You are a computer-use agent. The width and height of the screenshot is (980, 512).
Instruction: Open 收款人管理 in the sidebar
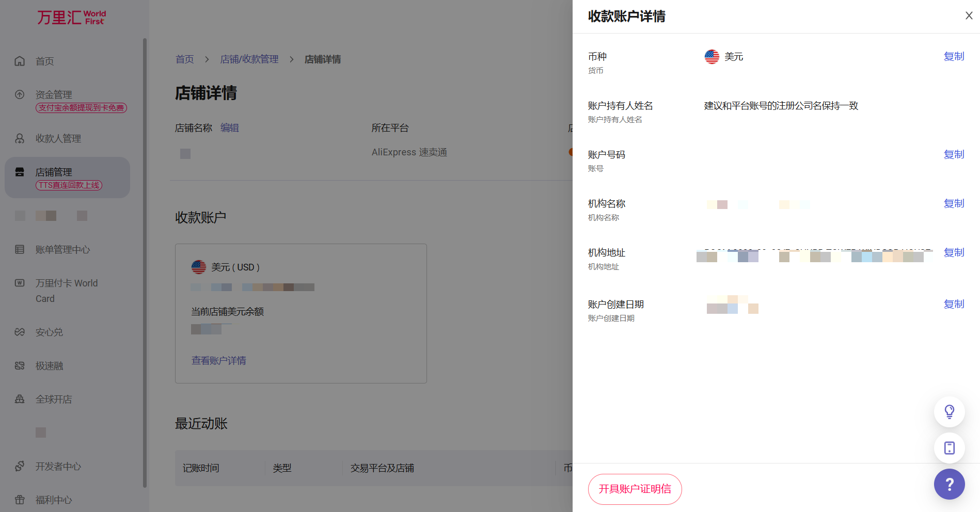[58, 138]
